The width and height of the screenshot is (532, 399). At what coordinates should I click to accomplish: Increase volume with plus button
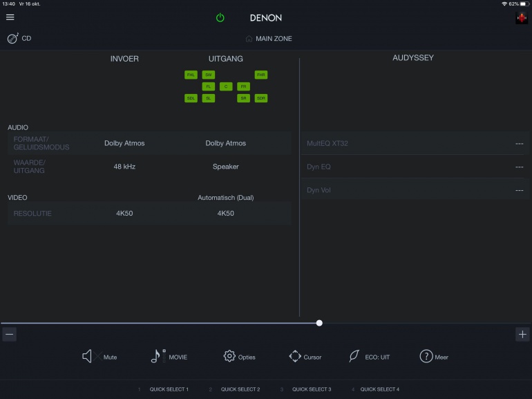pos(522,335)
